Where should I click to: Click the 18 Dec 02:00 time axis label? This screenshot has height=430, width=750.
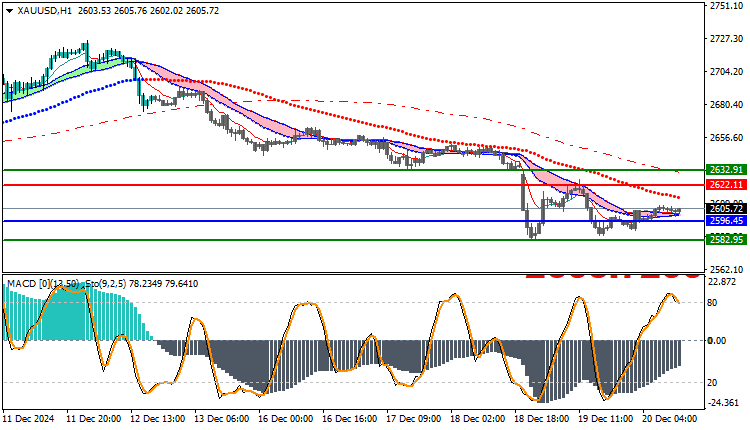pos(478,419)
